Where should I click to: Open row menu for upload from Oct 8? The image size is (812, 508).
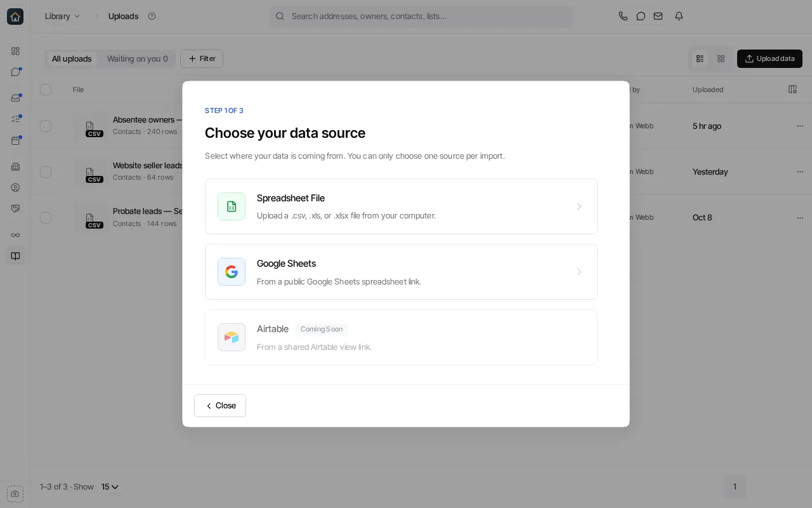[x=800, y=217]
